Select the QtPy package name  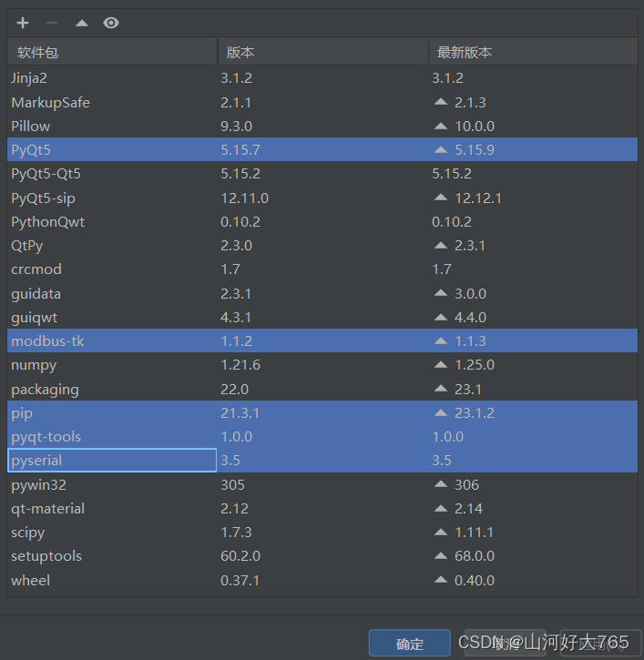tap(27, 246)
